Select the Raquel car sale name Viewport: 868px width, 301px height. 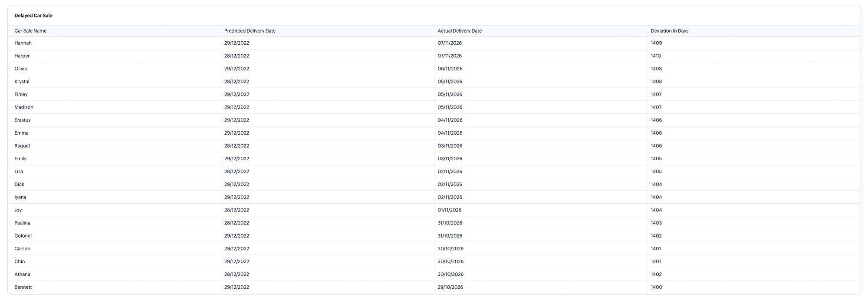click(22, 146)
